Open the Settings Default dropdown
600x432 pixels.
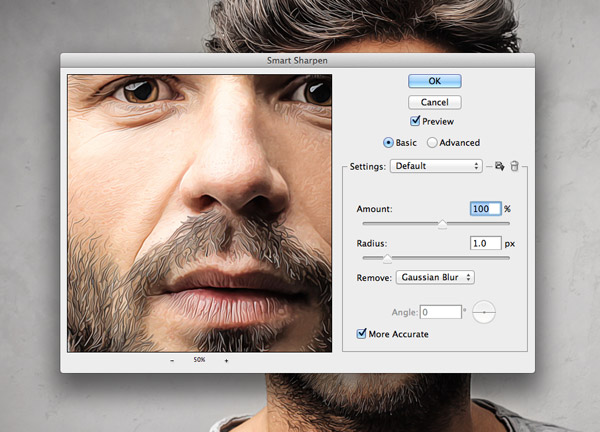(436, 166)
